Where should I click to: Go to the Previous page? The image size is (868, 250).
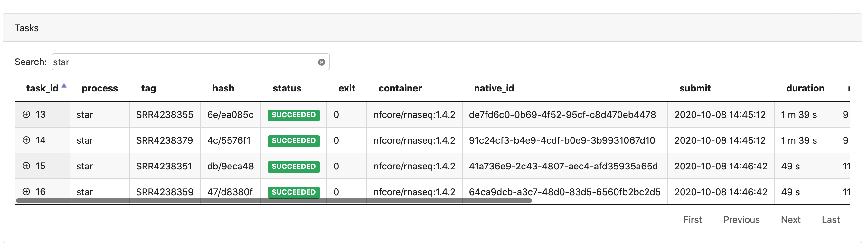(x=741, y=220)
